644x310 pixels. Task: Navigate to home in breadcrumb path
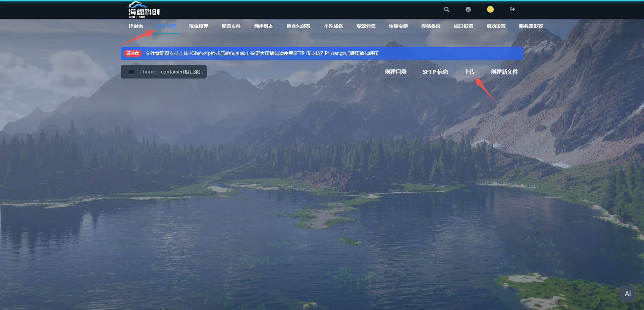149,72
